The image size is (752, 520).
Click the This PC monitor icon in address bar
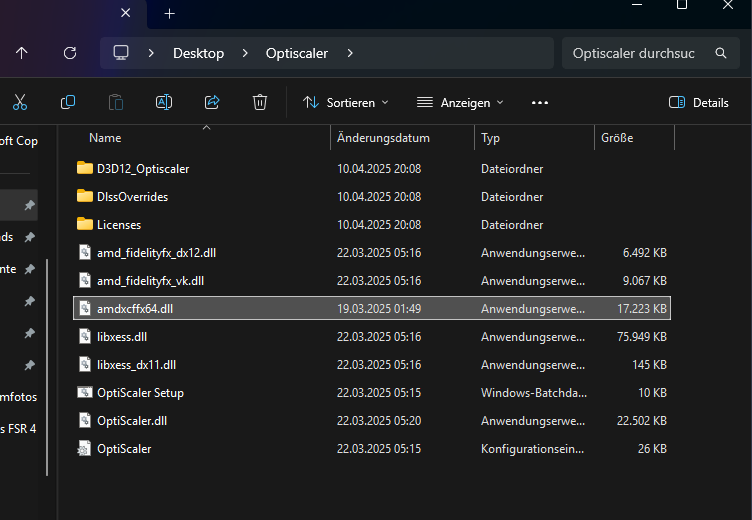[x=121, y=53]
